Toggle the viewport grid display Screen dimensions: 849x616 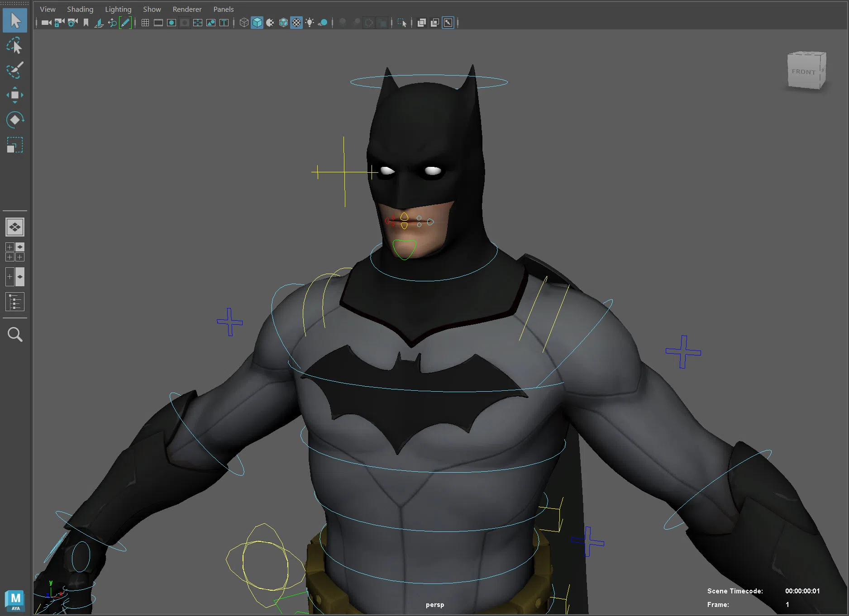pos(145,23)
